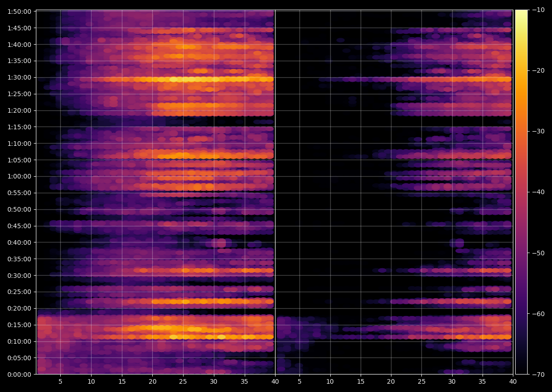This screenshot has height=392, width=552.
Task: Click the 0:45:00 y-axis label
Action: 20,225
